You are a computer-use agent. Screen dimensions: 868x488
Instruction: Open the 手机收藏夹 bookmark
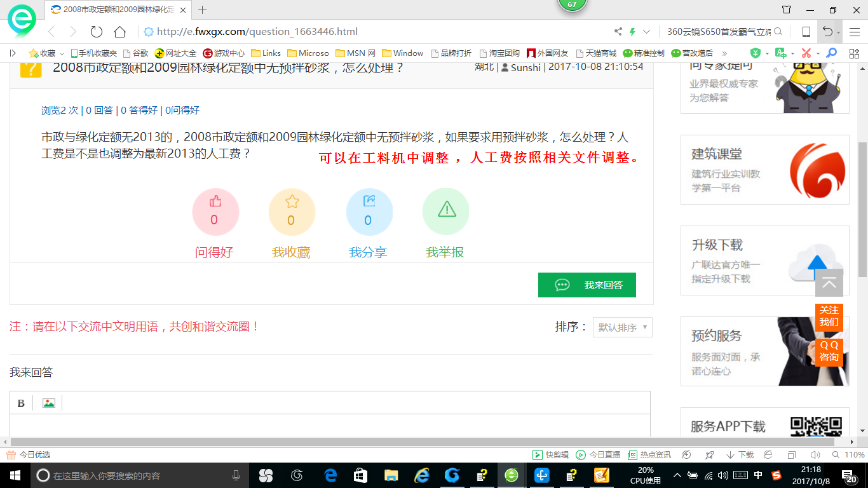tap(94, 53)
